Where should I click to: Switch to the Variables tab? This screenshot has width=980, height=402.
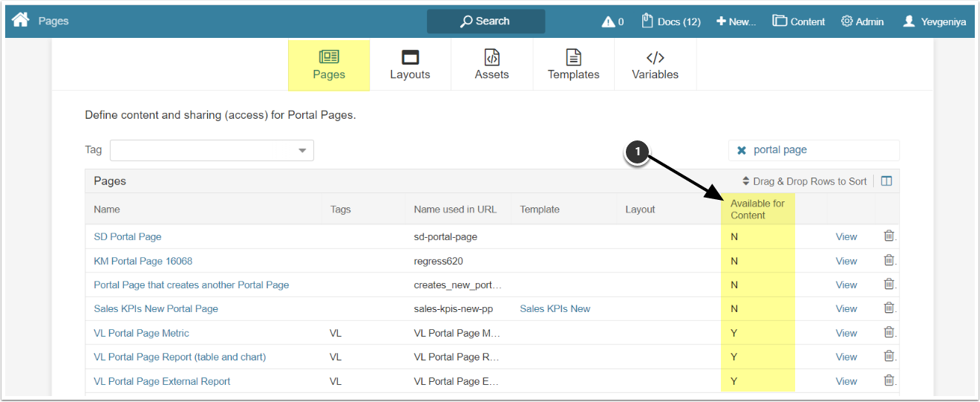(655, 65)
